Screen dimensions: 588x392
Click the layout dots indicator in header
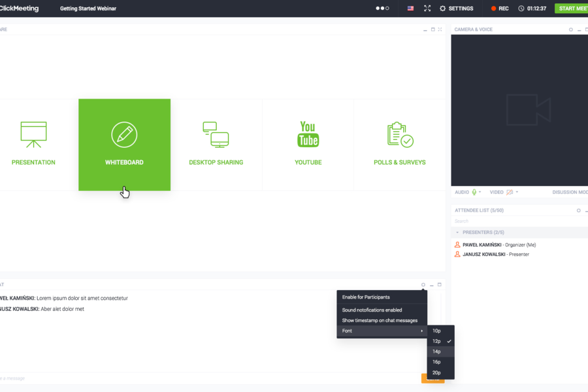382,8
